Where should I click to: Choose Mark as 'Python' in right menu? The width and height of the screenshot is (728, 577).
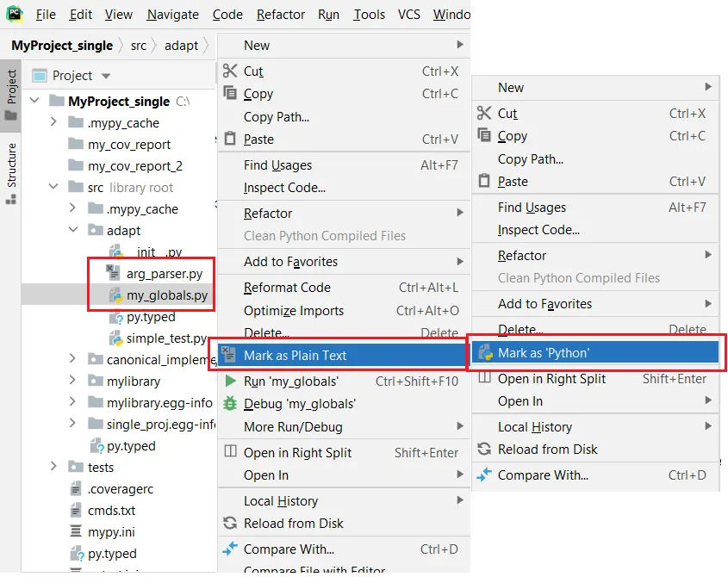coord(595,353)
